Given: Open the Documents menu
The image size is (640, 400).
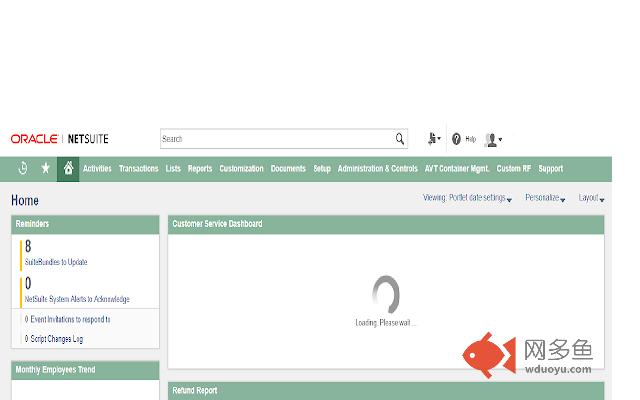Looking at the screenshot, I should [288, 169].
